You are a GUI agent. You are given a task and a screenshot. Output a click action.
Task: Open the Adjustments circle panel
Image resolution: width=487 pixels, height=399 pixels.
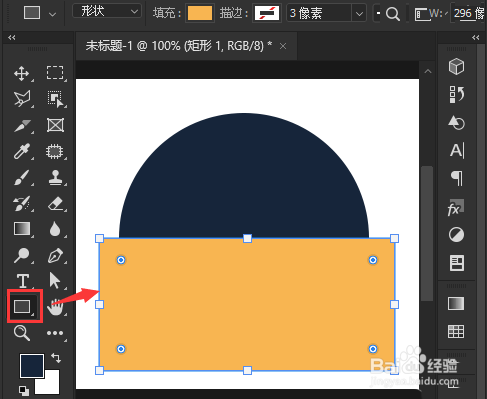point(456,235)
